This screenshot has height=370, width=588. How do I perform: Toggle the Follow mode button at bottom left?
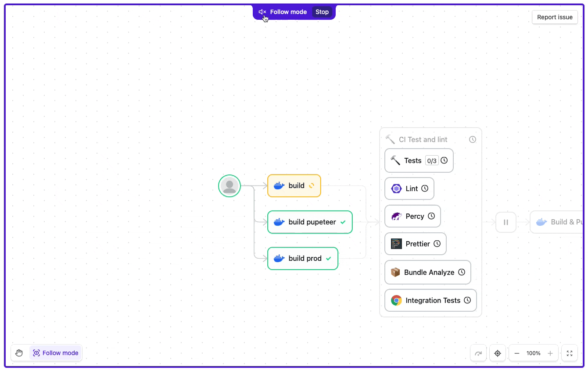click(55, 353)
